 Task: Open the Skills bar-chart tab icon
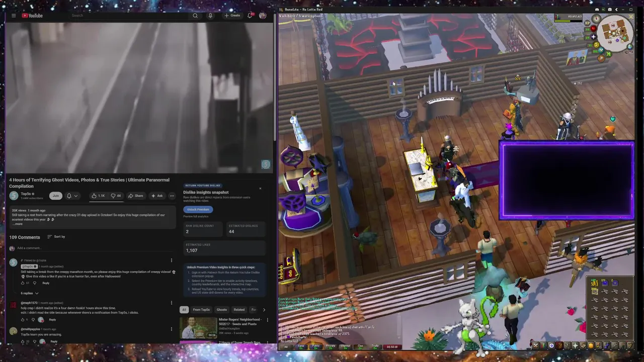543,345
